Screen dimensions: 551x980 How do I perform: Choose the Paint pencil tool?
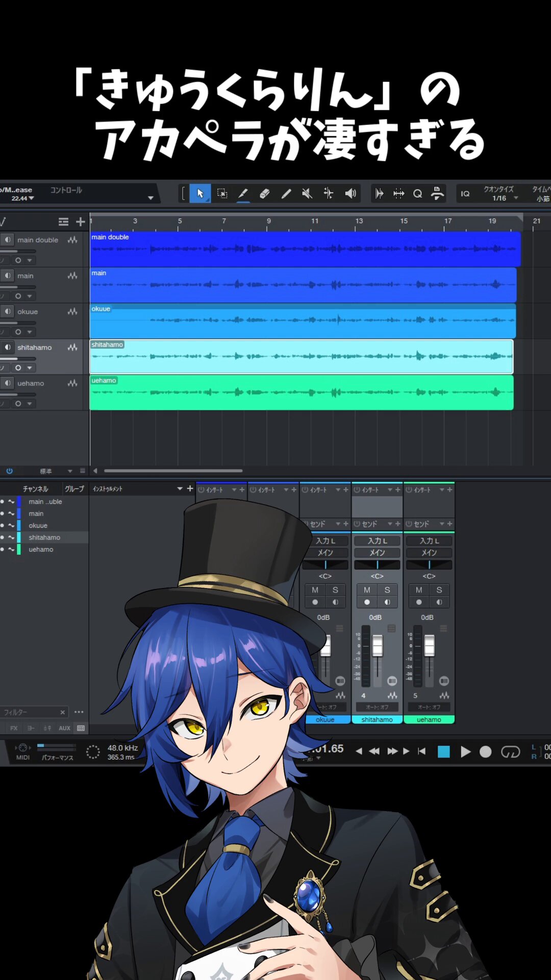pyautogui.click(x=243, y=193)
